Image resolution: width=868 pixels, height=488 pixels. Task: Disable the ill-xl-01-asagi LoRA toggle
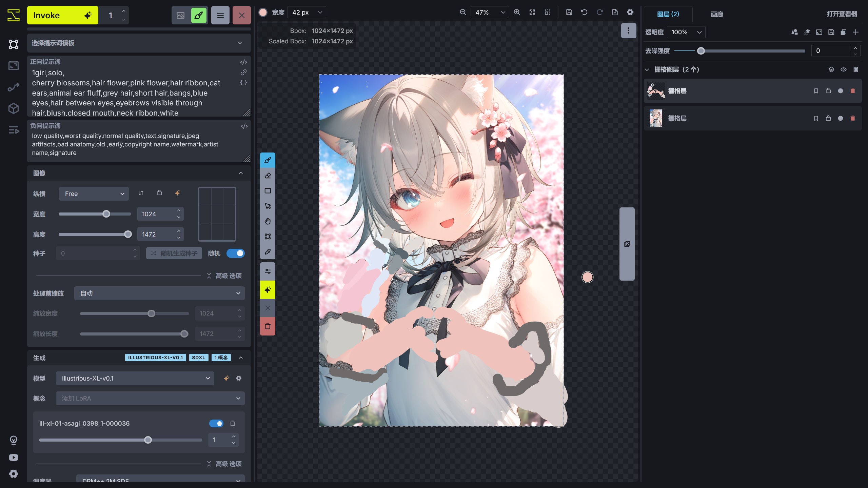click(x=216, y=424)
